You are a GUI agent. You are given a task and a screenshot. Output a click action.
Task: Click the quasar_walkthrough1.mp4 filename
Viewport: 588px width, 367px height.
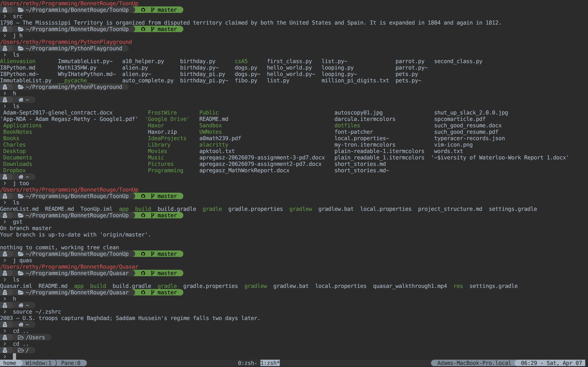click(x=410, y=286)
